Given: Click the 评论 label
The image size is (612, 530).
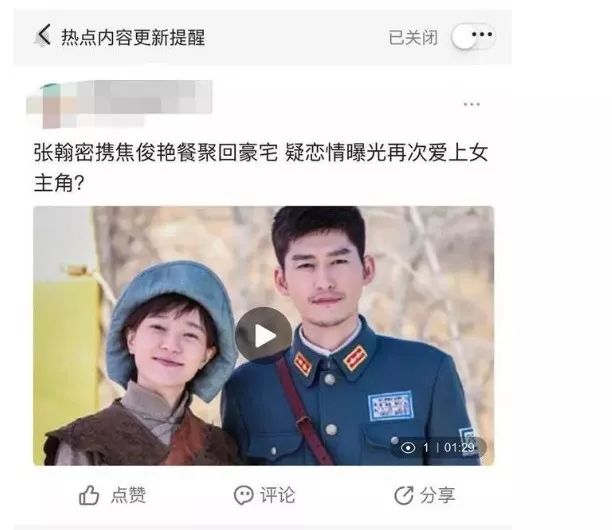Looking at the screenshot, I should (x=278, y=495).
